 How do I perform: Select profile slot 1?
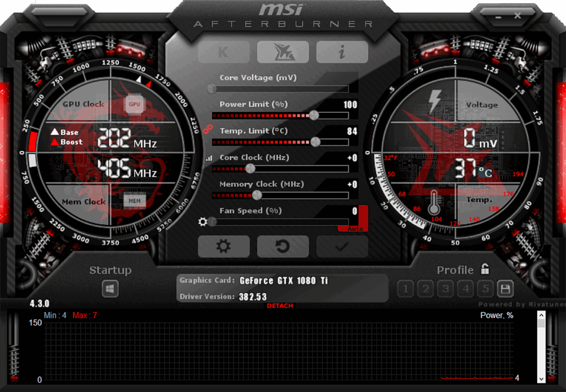(406, 289)
